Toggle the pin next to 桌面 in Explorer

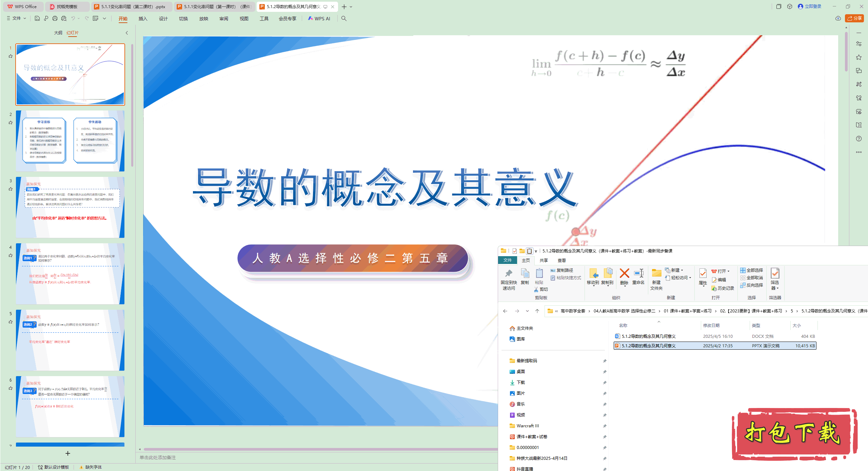(605, 372)
